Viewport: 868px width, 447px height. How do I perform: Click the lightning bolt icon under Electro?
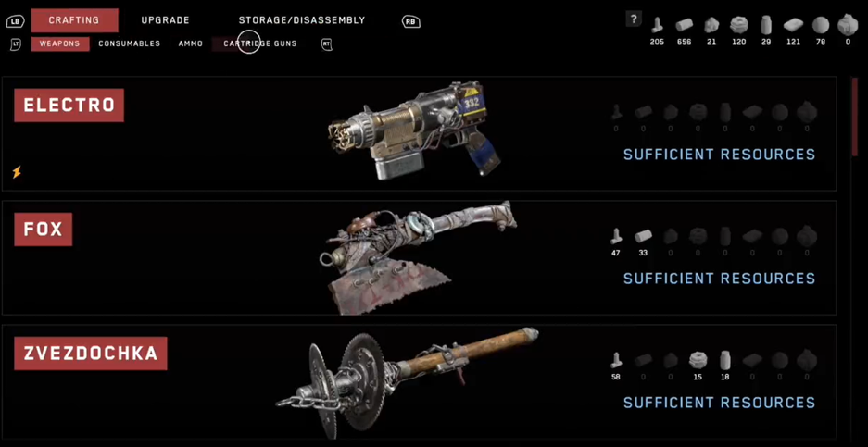(17, 172)
